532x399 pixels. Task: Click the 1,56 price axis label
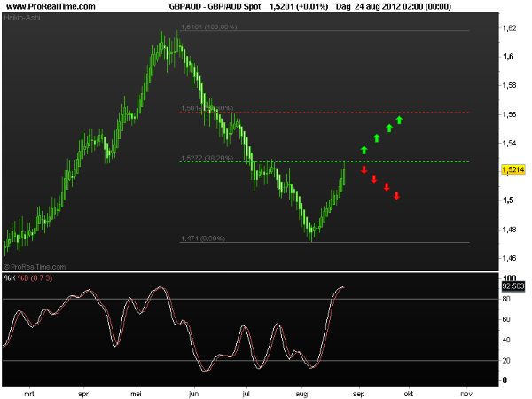(x=509, y=114)
